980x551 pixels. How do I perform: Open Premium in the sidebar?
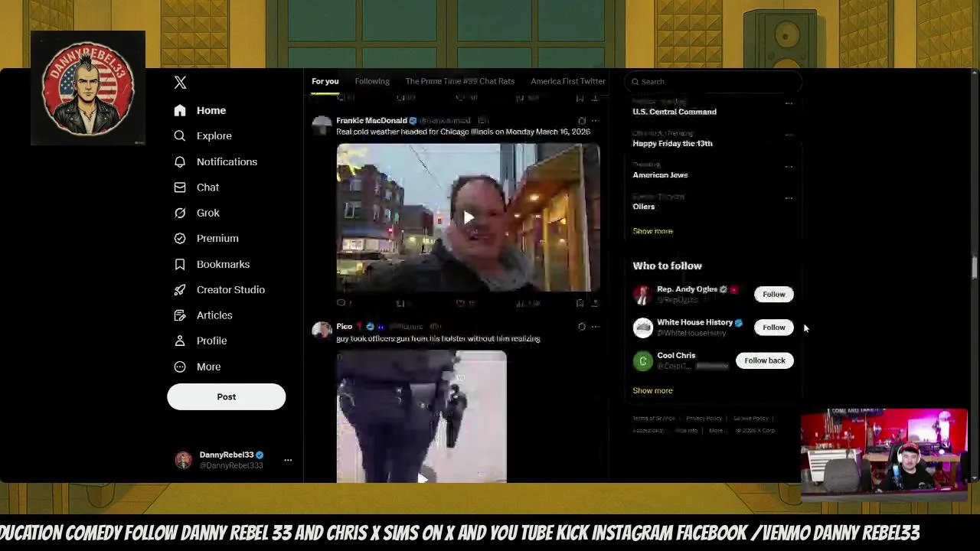pos(207,238)
